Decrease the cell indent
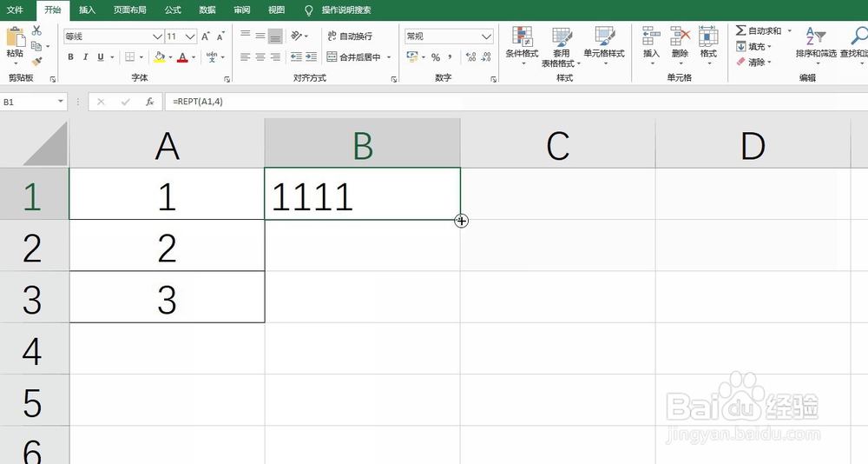The width and height of the screenshot is (868, 464). pos(297,57)
